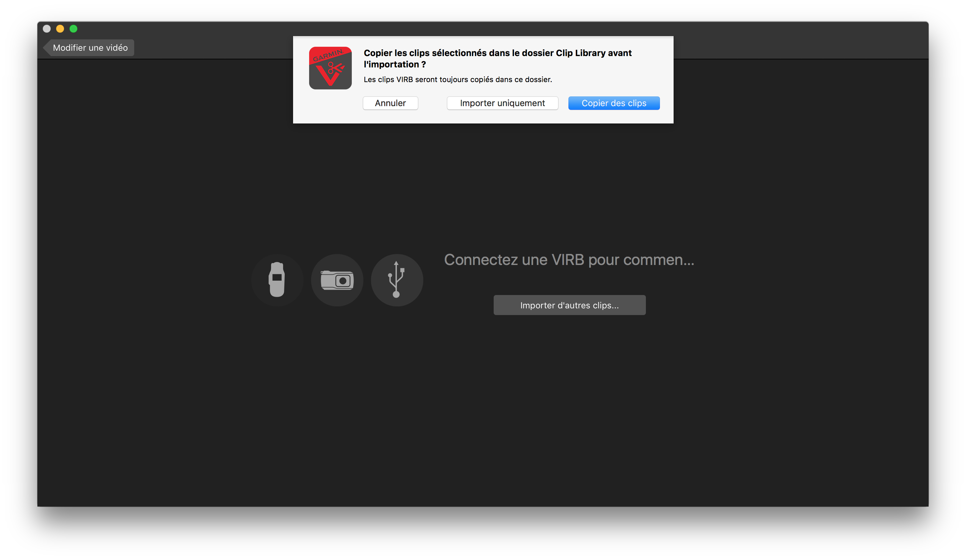This screenshot has height=560, width=966.
Task: Close the window with the gray button
Action: pos(47,29)
